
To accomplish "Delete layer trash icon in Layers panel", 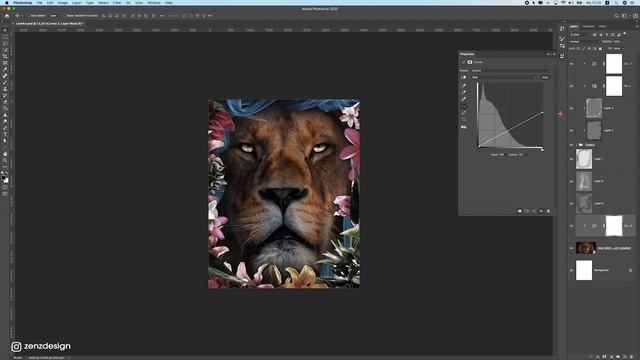I will (632, 357).
